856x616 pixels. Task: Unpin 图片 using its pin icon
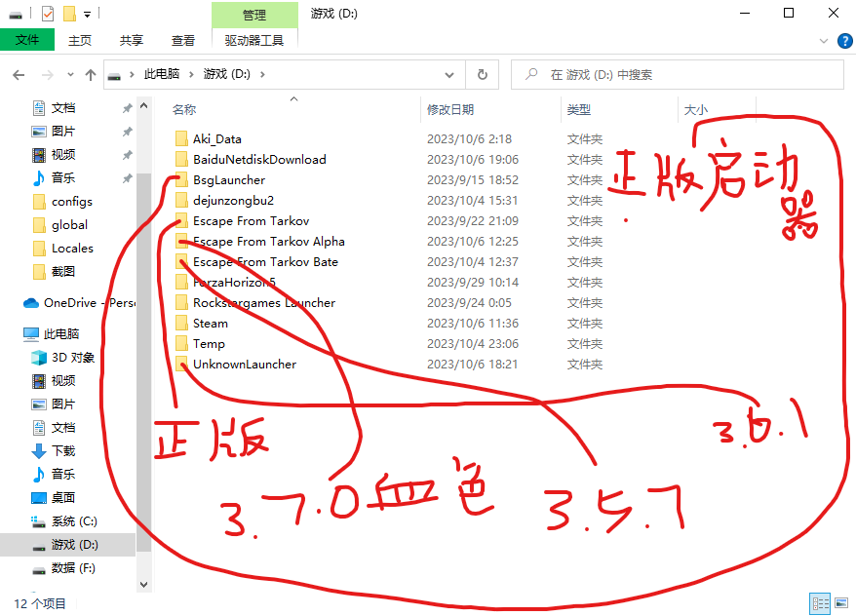tap(127, 132)
